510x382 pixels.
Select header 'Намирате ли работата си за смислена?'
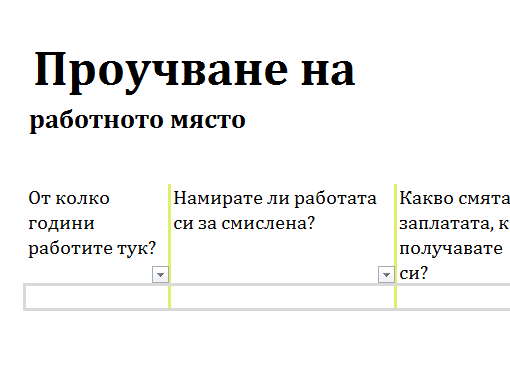tap(275, 211)
